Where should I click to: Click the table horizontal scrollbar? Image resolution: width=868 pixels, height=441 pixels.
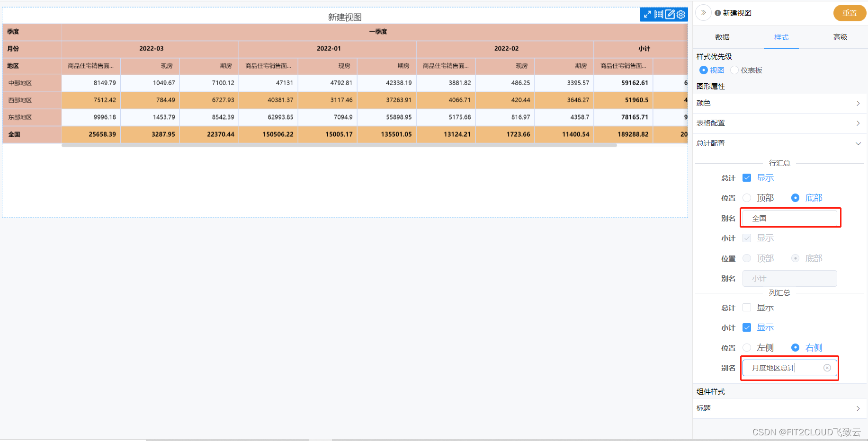pos(339,145)
